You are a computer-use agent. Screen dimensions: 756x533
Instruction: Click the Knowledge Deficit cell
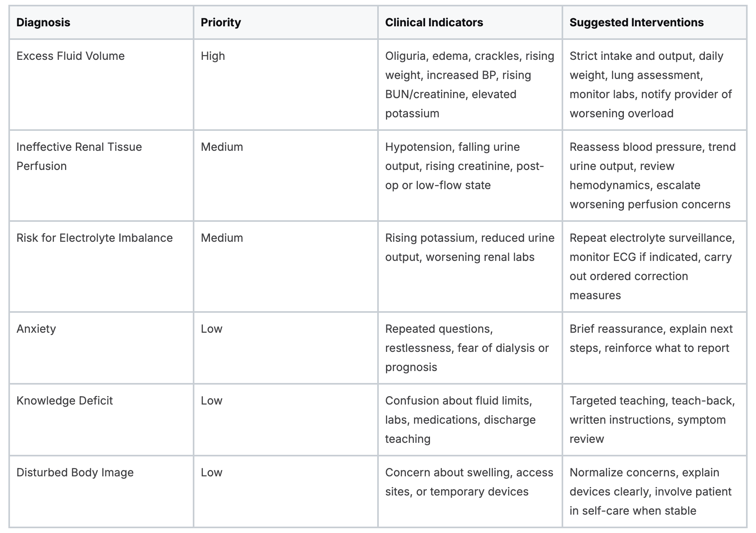(101, 420)
